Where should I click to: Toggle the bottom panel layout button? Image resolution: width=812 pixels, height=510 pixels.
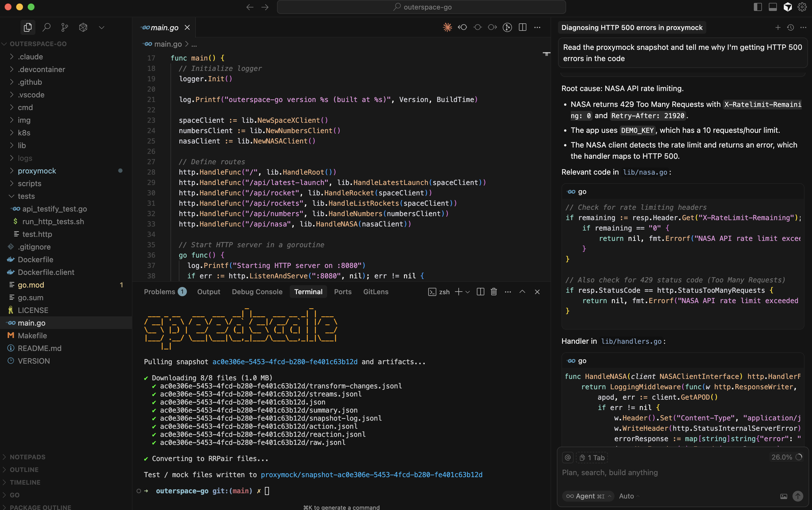point(773,7)
